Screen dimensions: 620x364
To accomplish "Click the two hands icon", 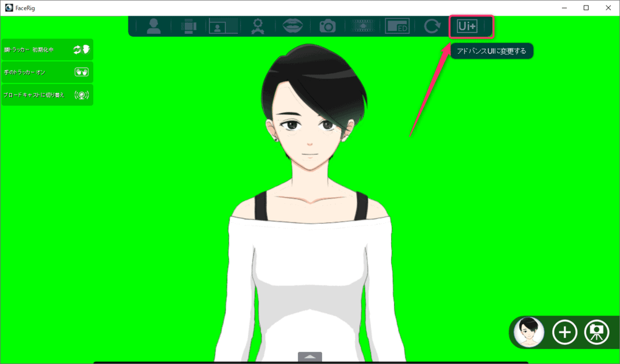I will 81,72.
